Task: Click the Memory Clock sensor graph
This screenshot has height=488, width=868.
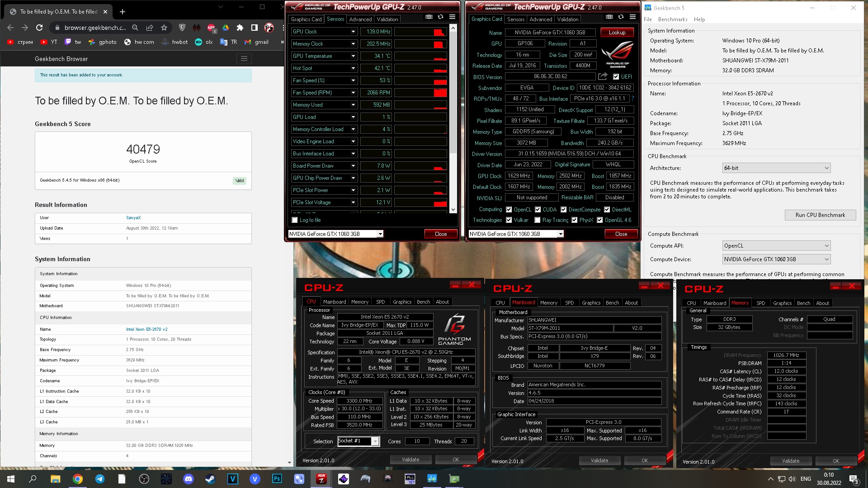Action: click(x=420, y=44)
